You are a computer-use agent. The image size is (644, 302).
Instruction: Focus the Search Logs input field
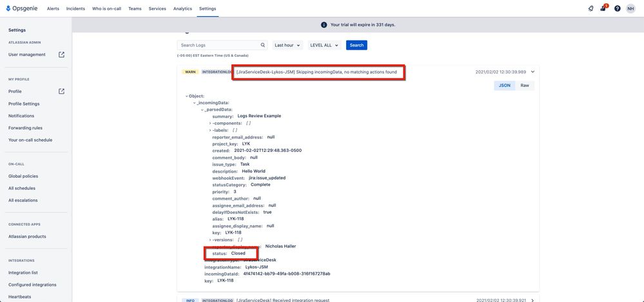tap(222, 45)
